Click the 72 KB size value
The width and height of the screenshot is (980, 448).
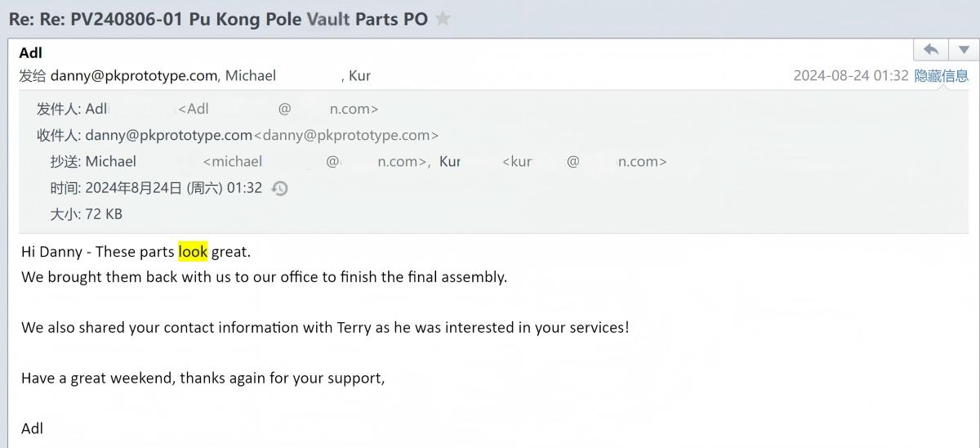click(104, 214)
